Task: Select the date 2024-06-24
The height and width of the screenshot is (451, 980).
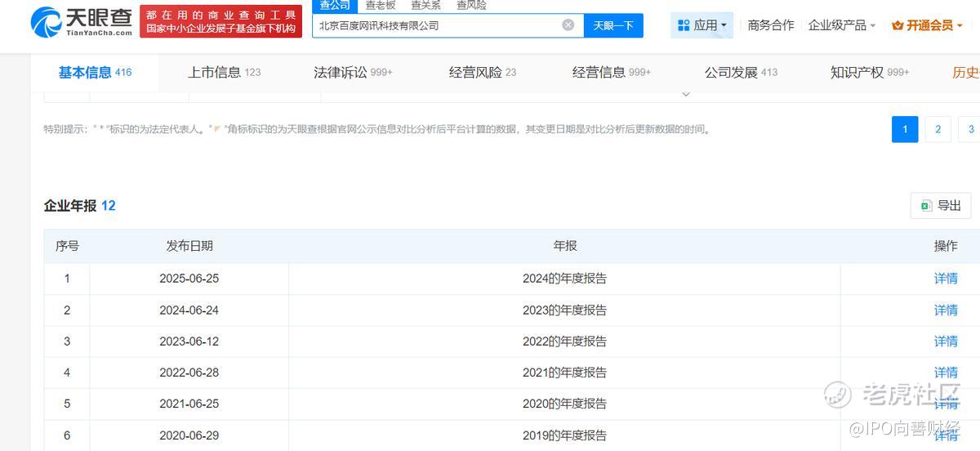Action: point(189,310)
